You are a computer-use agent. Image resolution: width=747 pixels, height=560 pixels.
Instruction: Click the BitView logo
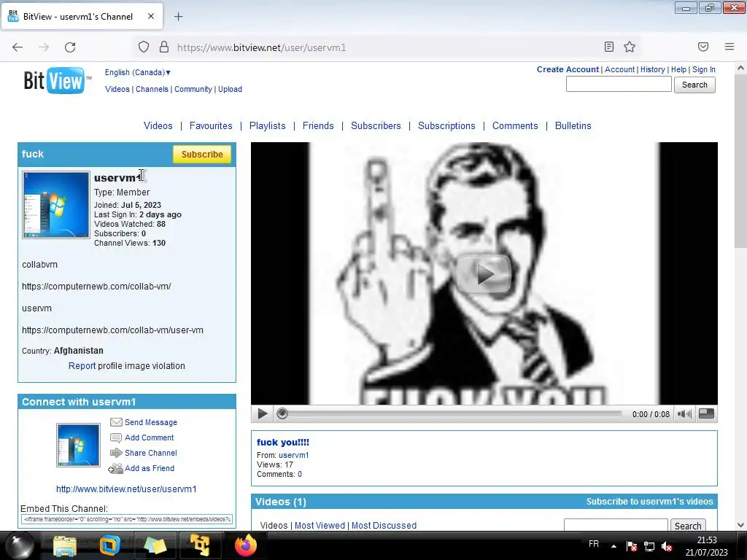coord(57,80)
